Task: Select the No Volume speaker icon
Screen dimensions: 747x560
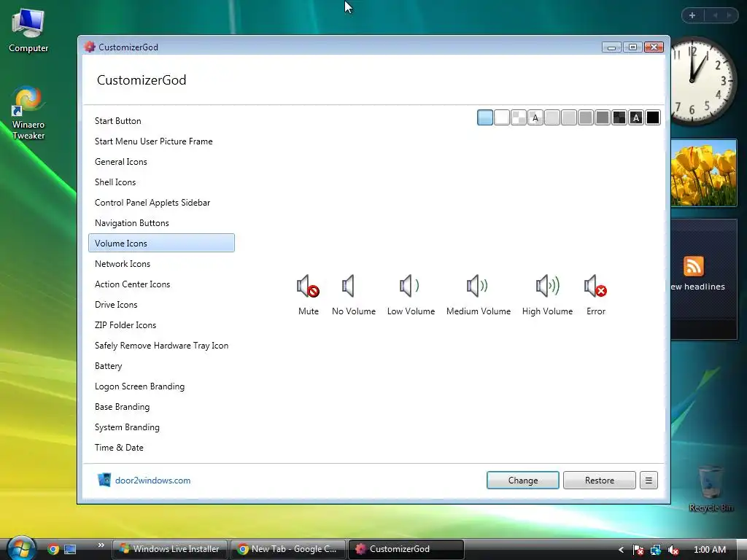Action: click(348, 286)
